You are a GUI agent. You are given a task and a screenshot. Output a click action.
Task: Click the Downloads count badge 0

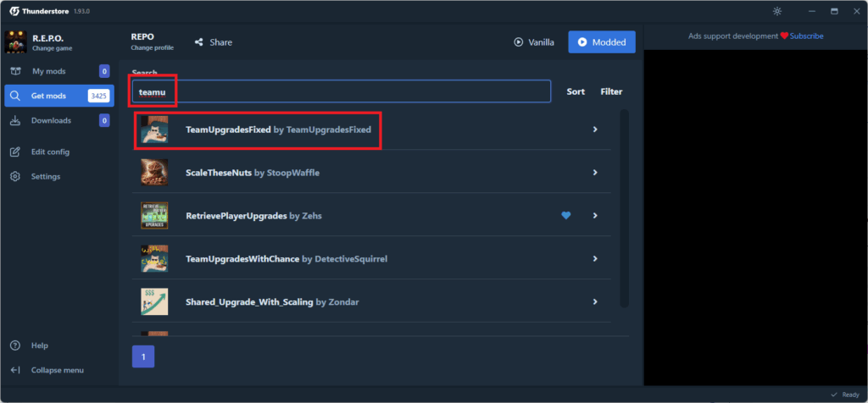104,120
